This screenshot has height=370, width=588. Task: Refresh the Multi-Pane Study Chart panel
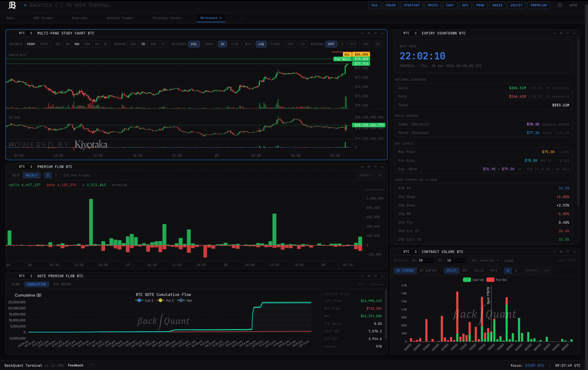pyautogui.click(x=362, y=33)
